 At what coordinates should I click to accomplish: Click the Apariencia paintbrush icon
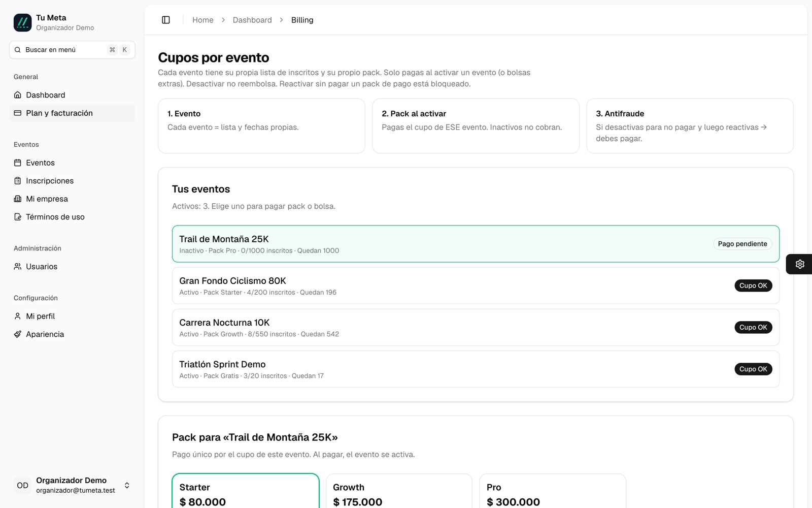click(x=18, y=334)
